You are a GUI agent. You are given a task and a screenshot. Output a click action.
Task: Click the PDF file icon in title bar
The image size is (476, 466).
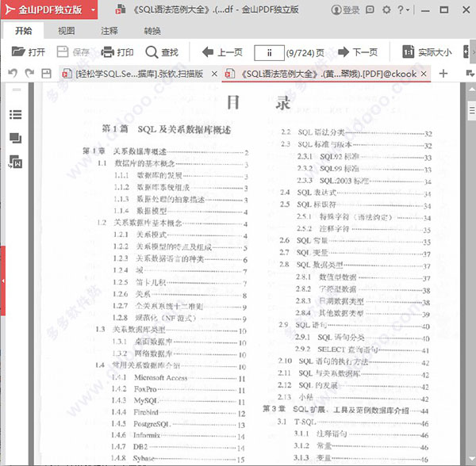point(121,10)
